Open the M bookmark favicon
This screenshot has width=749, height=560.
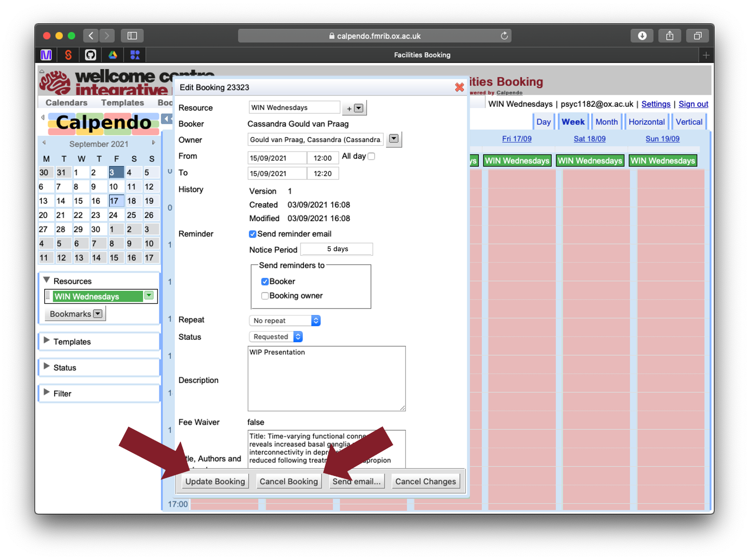point(46,55)
